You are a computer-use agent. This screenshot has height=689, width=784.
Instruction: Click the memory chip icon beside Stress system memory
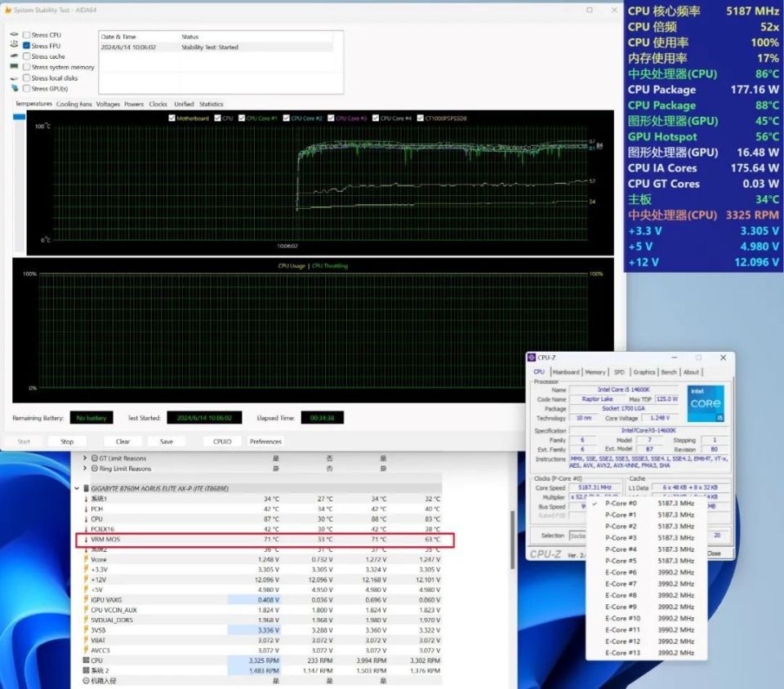coord(14,66)
